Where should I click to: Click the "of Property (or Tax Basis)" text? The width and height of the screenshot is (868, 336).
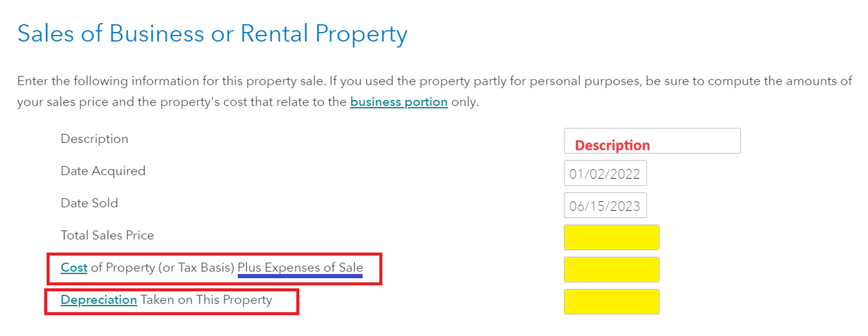(162, 268)
